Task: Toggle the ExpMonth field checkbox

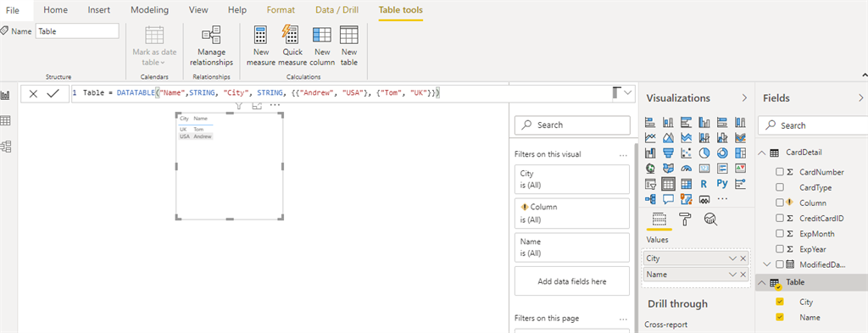Action: 780,234
